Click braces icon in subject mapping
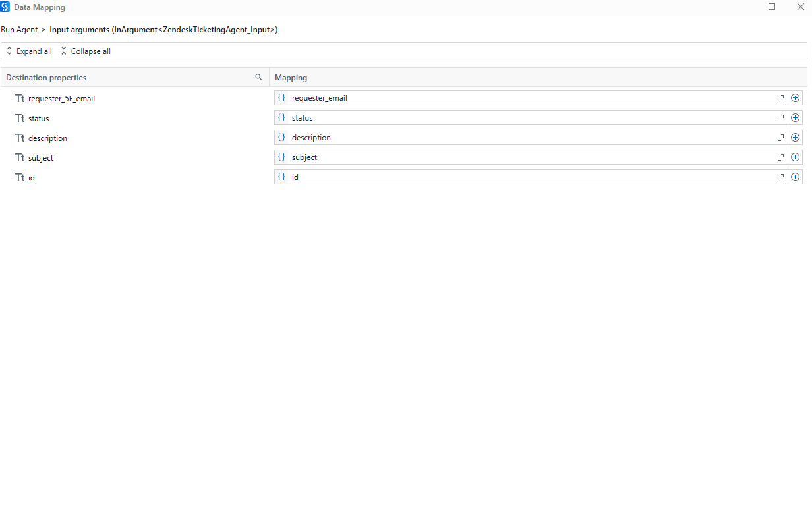Viewport: 812px width, 519px height. tap(281, 157)
